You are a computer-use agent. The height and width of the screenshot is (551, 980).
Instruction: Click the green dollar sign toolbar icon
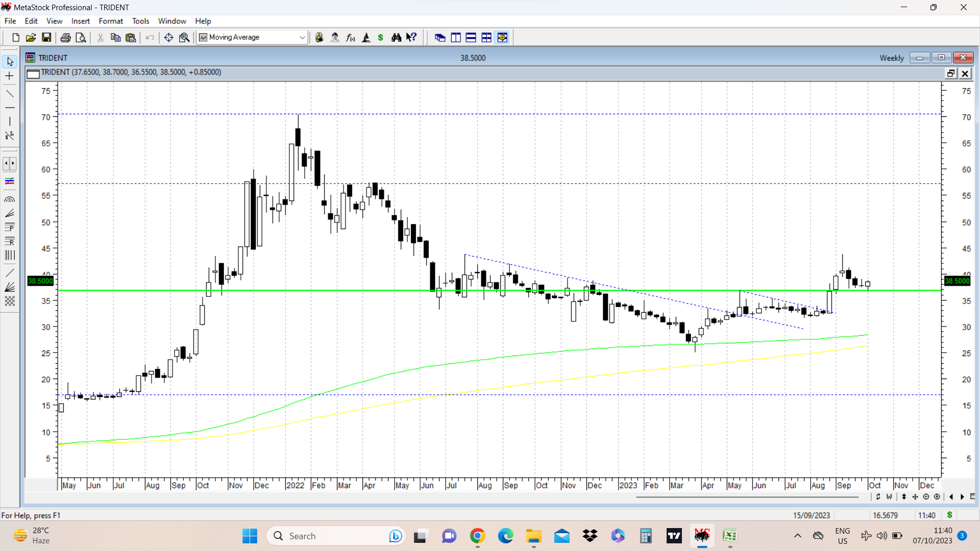coord(381,37)
